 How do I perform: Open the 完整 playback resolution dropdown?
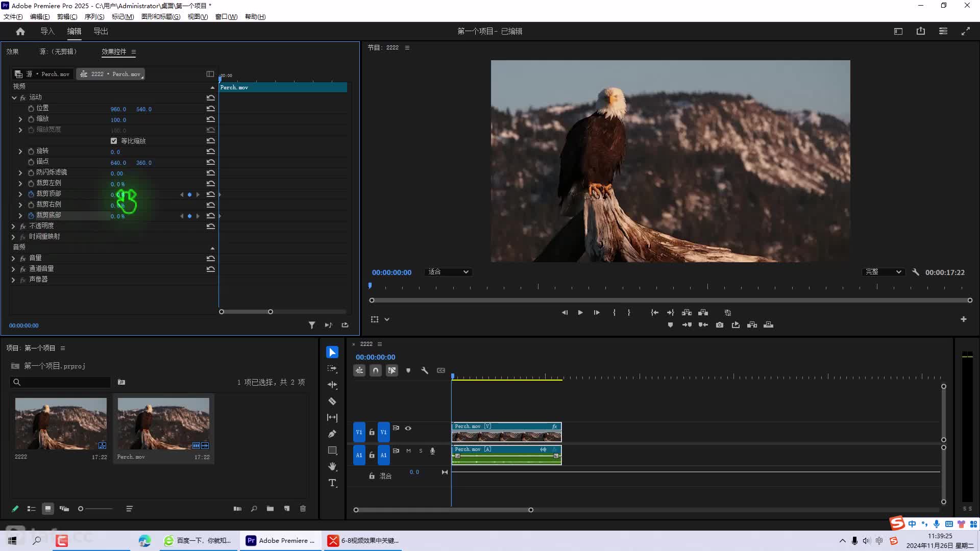pos(884,272)
